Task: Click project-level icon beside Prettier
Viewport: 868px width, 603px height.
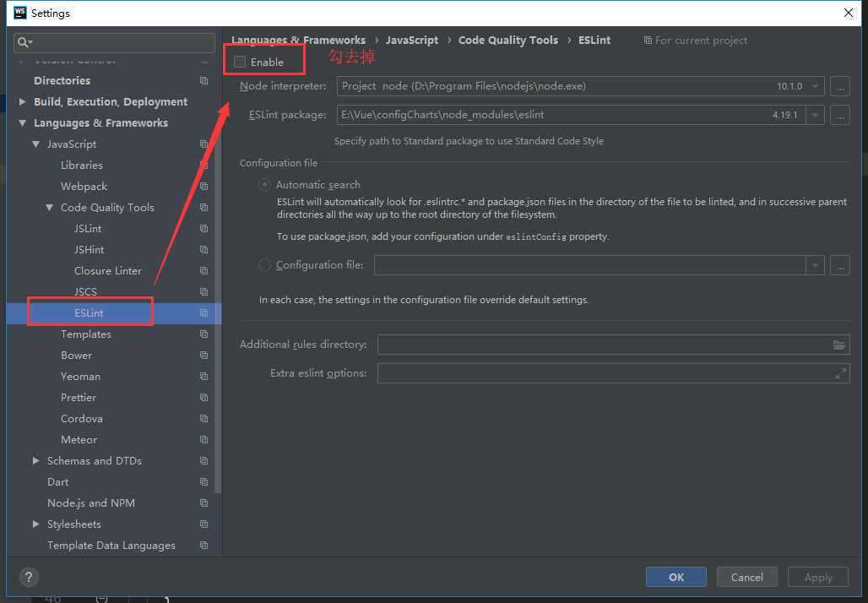Action: coord(203,398)
